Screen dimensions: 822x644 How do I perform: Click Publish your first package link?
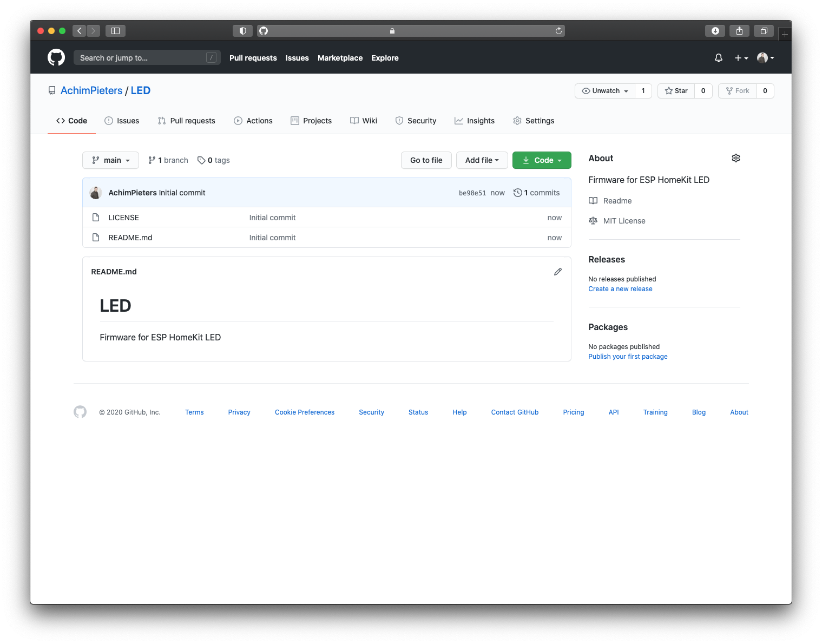pos(628,357)
